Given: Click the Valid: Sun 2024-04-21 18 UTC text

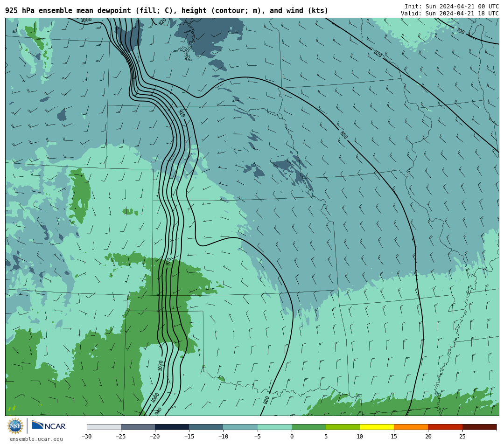Looking at the screenshot, I should [x=450, y=13].
